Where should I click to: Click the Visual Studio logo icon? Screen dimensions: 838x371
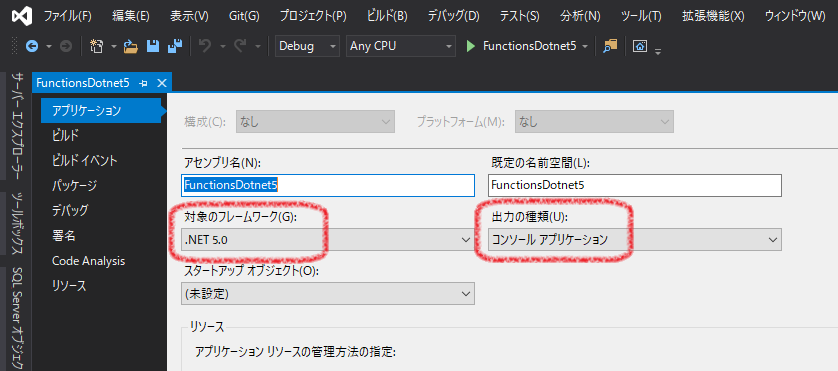(21, 16)
